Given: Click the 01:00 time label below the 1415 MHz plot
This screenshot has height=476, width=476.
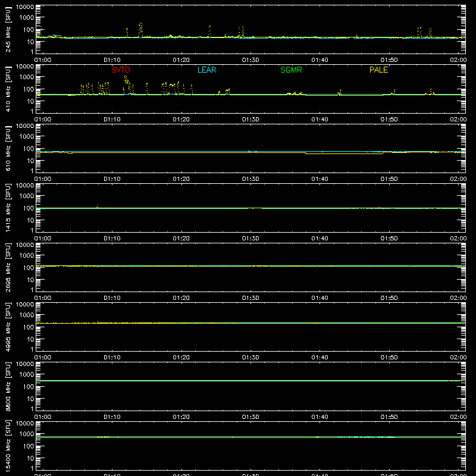Looking at the screenshot, I should coord(43,239).
